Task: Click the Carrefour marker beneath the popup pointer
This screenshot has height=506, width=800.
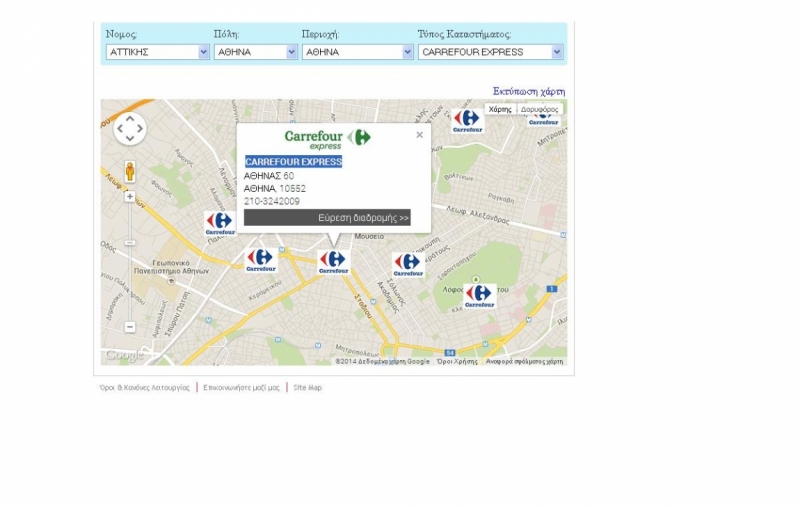Action: click(x=334, y=262)
